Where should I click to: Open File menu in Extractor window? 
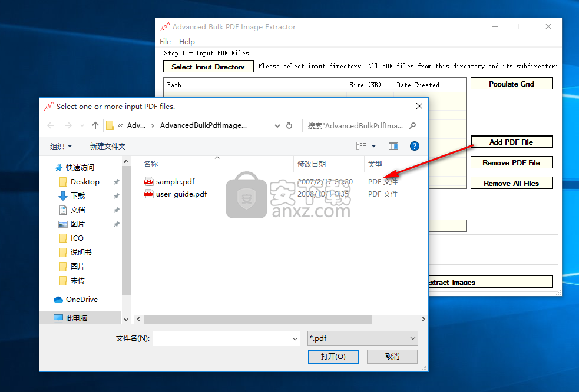[165, 42]
